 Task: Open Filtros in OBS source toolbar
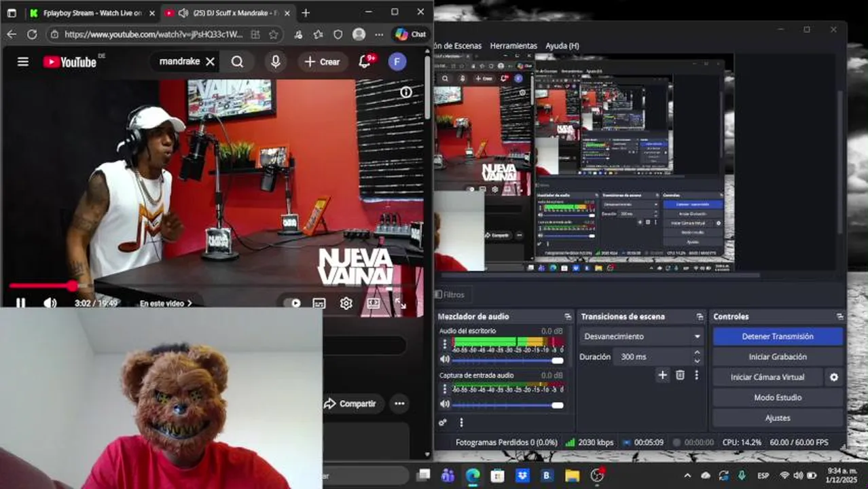450,295
